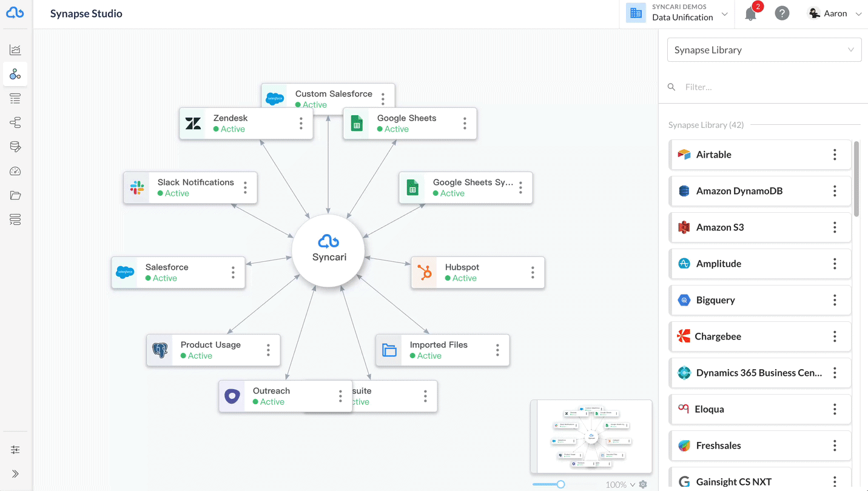Open the sidebar list rows icon

pyautogui.click(x=15, y=98)
